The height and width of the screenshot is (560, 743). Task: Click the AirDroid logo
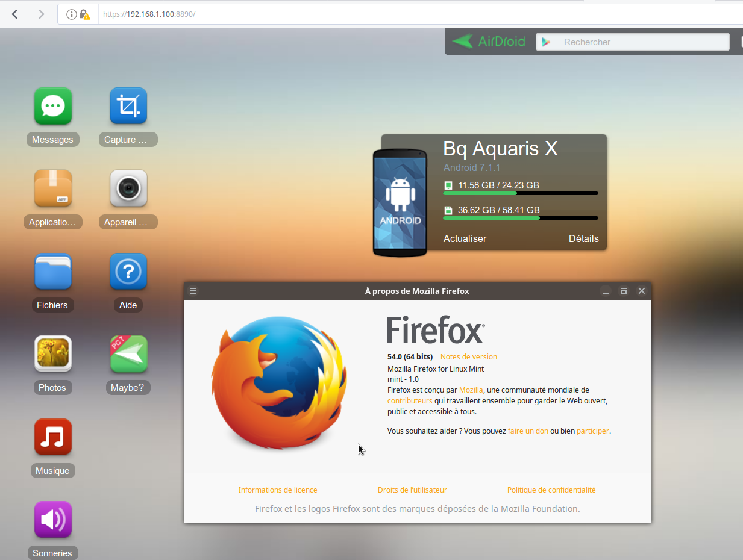[489, 42]
